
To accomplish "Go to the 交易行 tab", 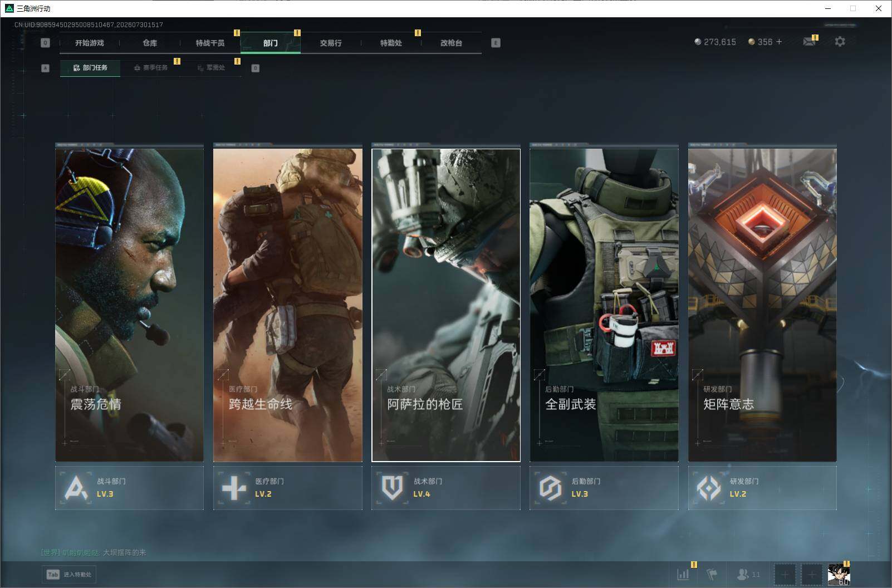I will pos(331,43).
